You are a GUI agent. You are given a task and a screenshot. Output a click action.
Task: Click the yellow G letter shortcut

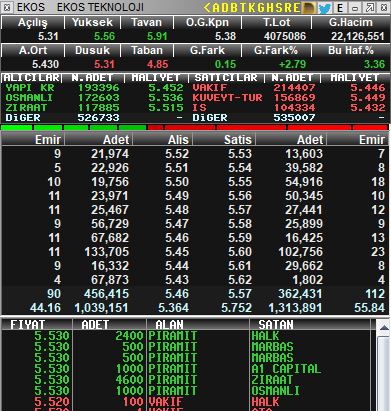pos(261,7)
